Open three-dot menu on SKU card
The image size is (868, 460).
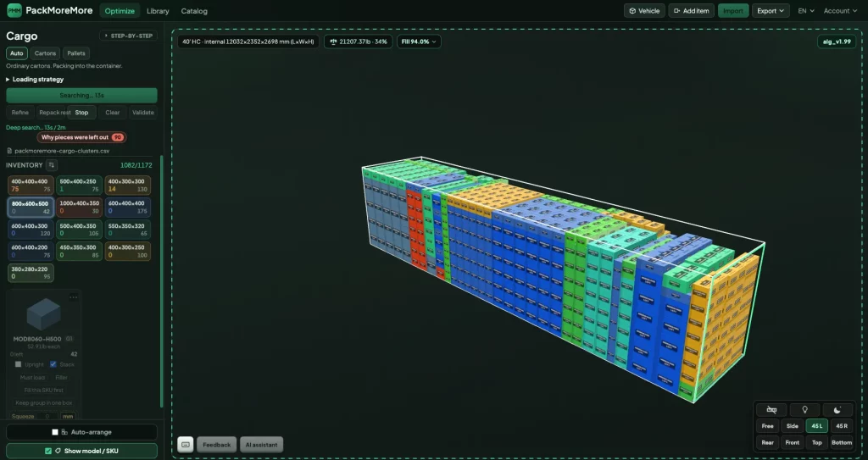coord(73,297)
